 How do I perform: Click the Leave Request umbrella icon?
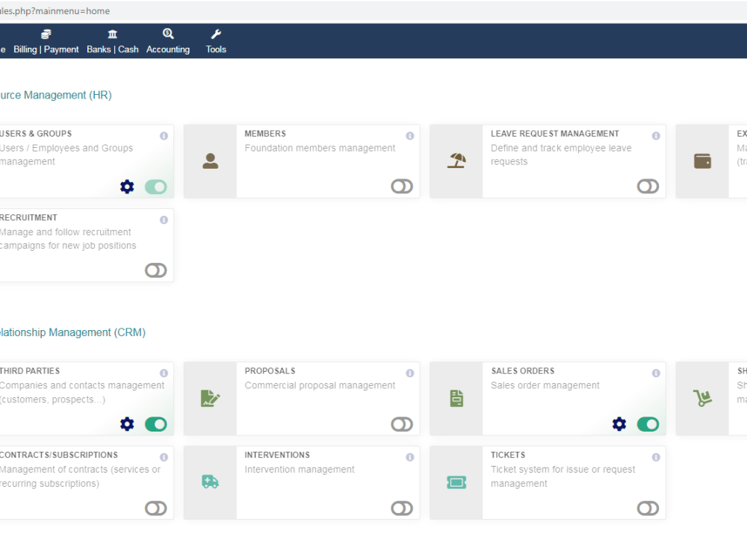(456, 161)
